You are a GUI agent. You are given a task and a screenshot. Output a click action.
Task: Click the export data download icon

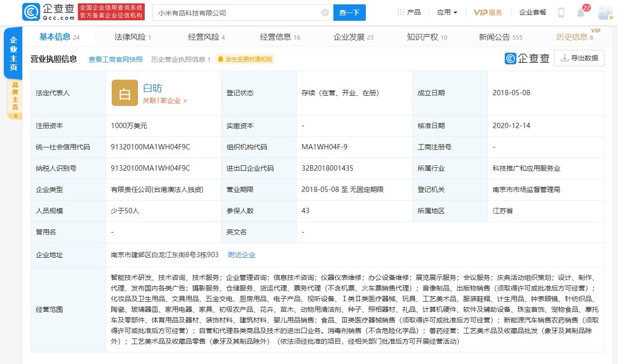tap(564, 58)
